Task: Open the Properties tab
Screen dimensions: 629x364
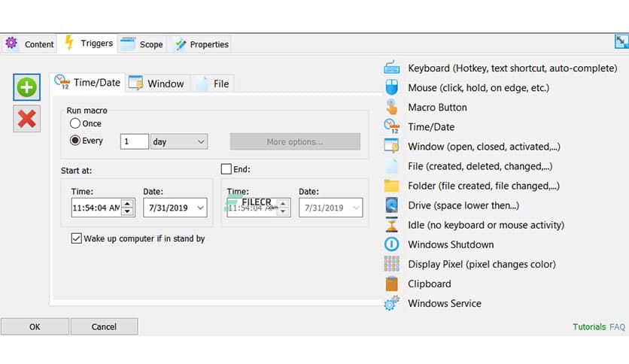Action: [202, 44]
